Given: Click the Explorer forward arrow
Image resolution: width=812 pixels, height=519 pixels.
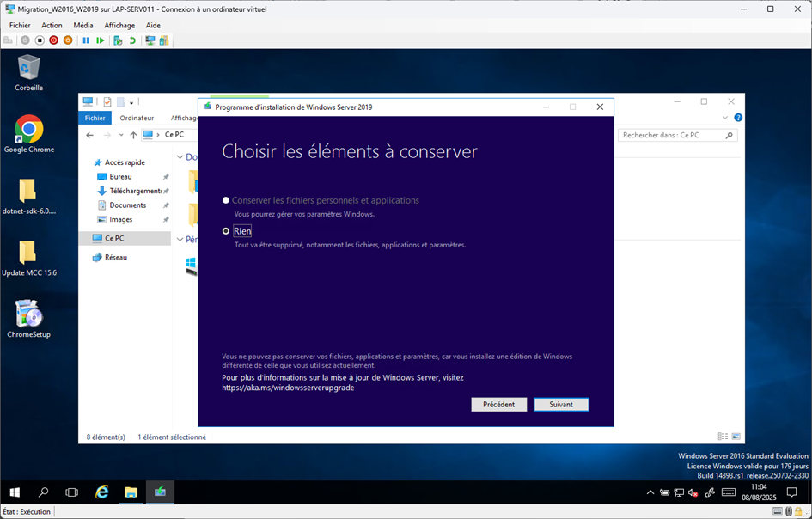Looking at the screenshot, I should [x=107, y=135].
